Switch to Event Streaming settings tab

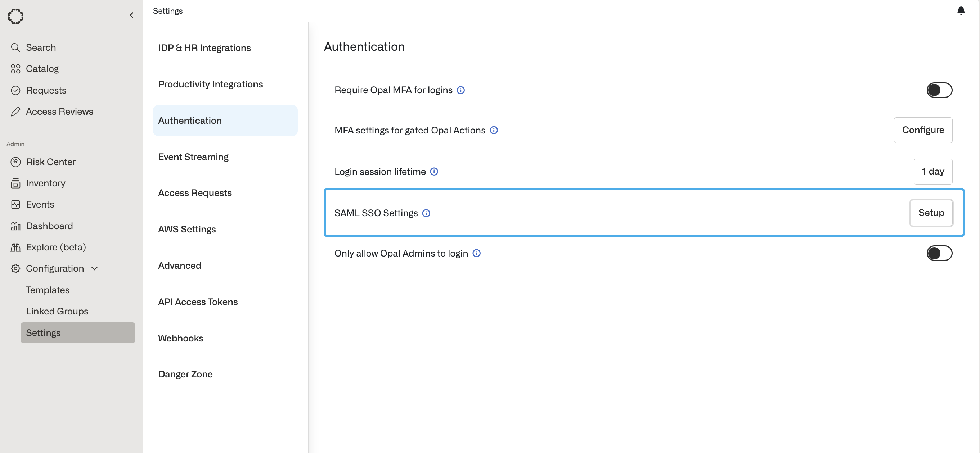(193, 157)
